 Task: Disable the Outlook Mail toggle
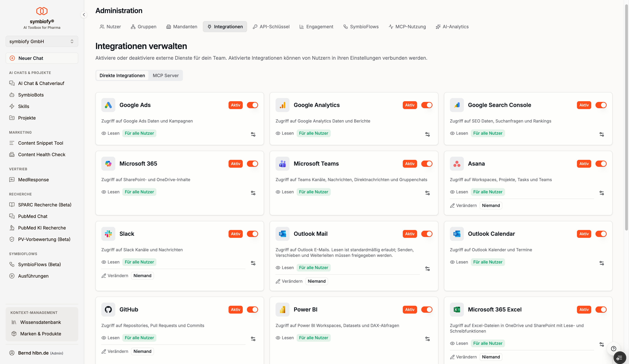(x=426, y=234)
